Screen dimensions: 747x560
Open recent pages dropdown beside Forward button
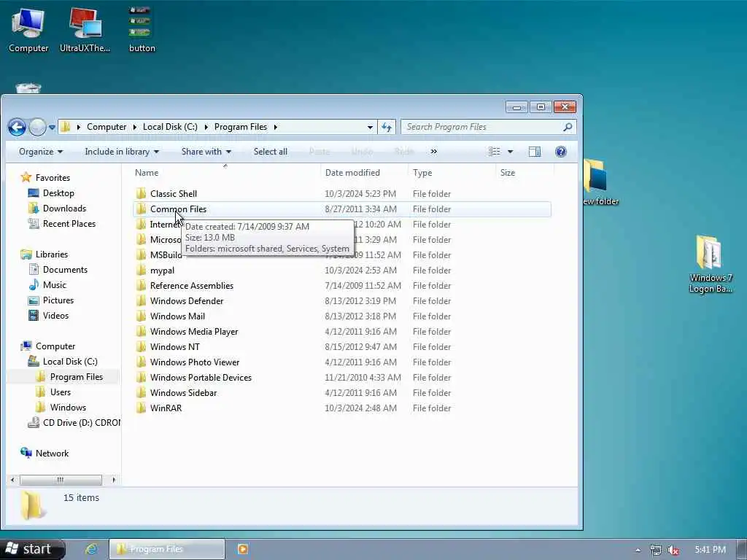pyautogui.click(x=52, y=127)
